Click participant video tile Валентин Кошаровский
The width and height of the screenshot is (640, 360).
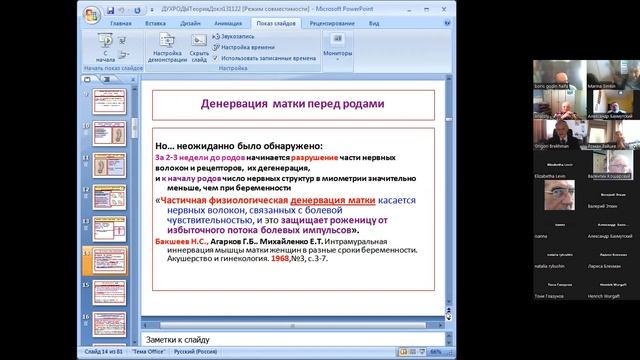pos(613,164)
